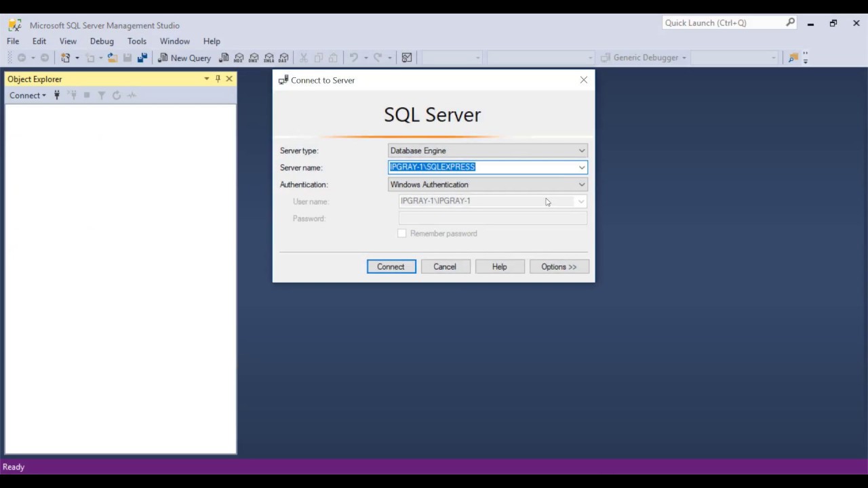Click the New Project toolbar icon
The height and width of the screenshot is (488, 868).
coord(65,58)
